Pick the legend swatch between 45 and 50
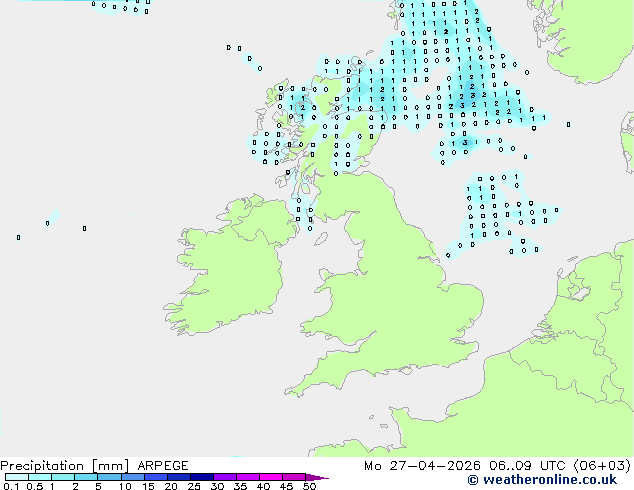This screenshot has width=634, height=490. pos(294,477)
